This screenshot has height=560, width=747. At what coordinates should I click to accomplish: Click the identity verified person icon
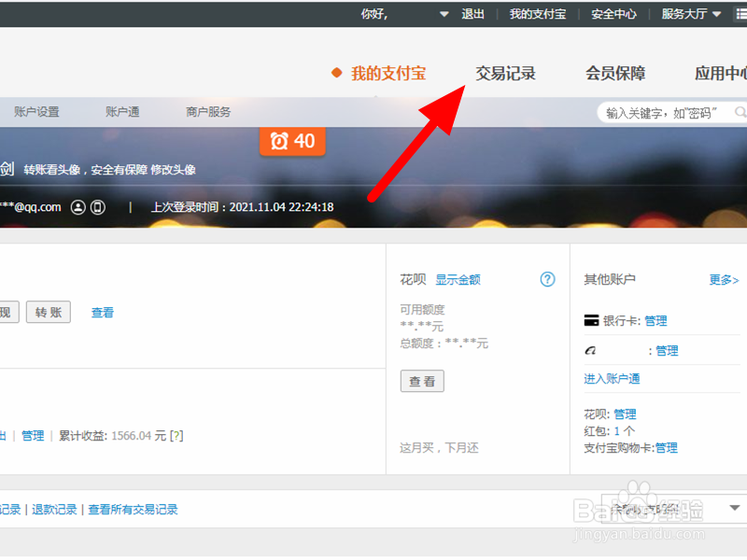(78, 207)
